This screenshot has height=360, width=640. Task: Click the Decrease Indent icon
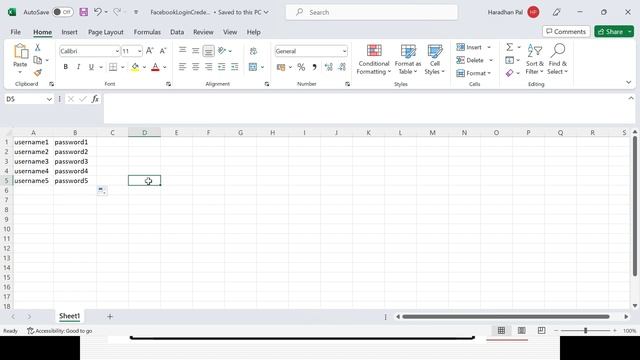tap(222, 67)
